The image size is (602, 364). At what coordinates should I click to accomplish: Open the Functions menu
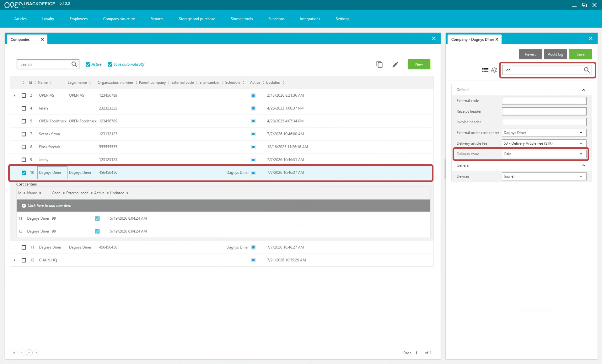point(276,19)
